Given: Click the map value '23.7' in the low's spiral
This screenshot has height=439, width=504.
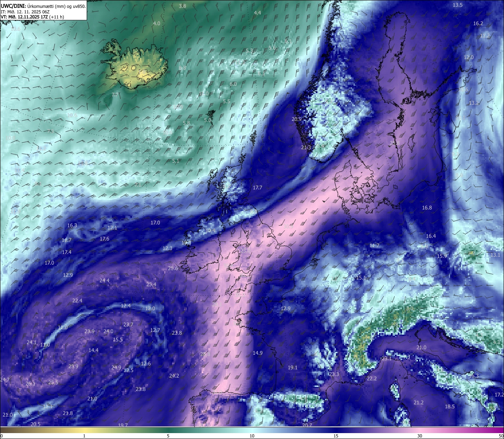Looking at the screenshot, I should [x=128, y=325].
